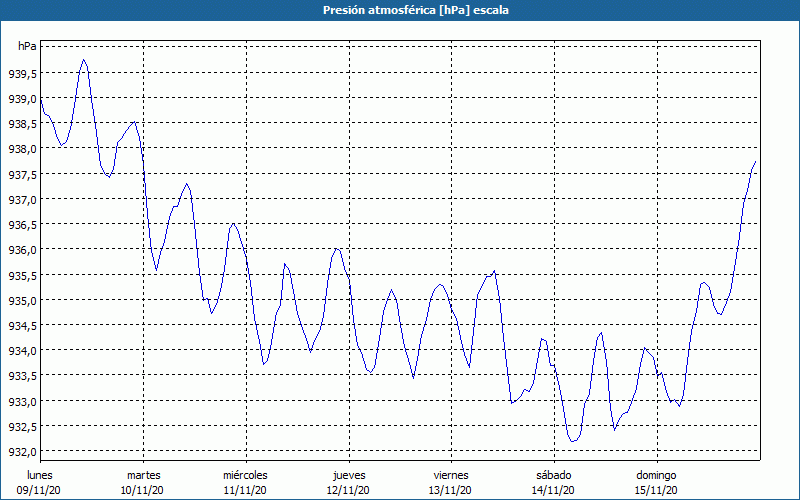
Task: Click the chart title 'Presión atmosférica [hPa] escala'
Action: 415,10
